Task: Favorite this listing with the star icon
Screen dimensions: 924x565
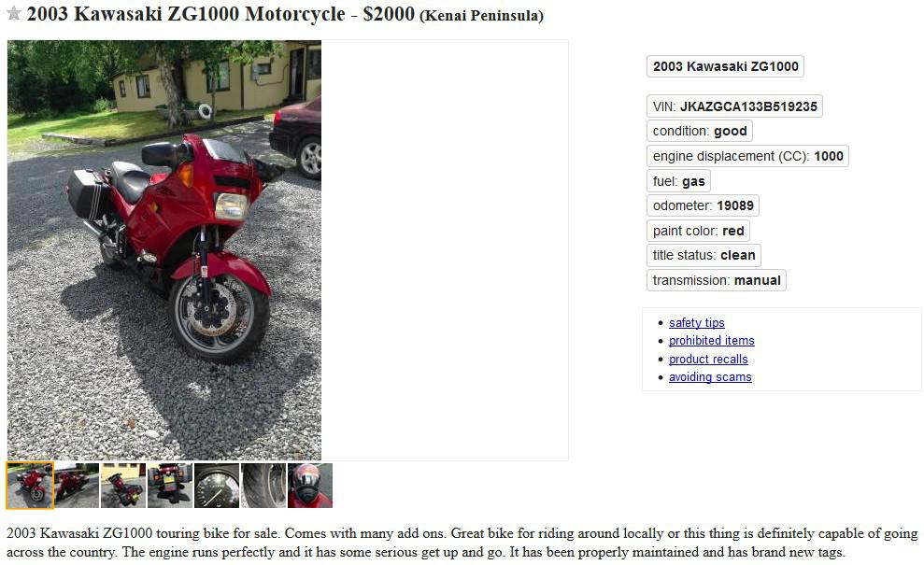Action: coord(14,13)
